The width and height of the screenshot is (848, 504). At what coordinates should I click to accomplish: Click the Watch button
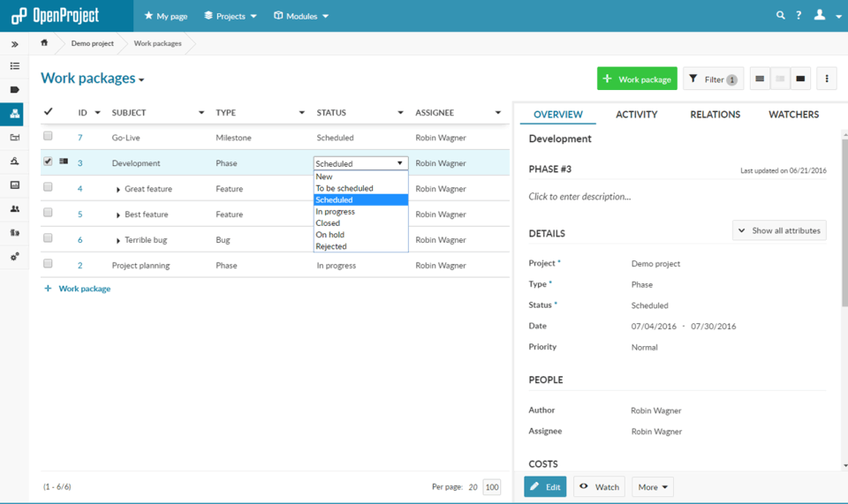tap(599, 486)
